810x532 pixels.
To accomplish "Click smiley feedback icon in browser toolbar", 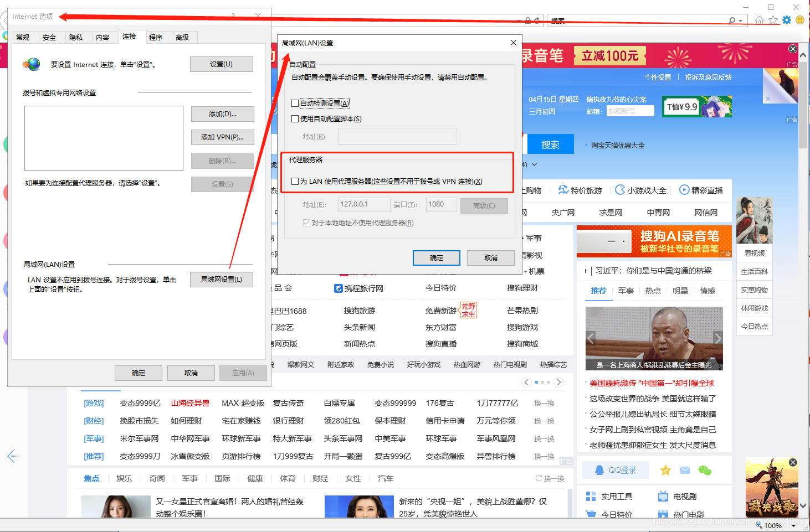I will [800, 20].
